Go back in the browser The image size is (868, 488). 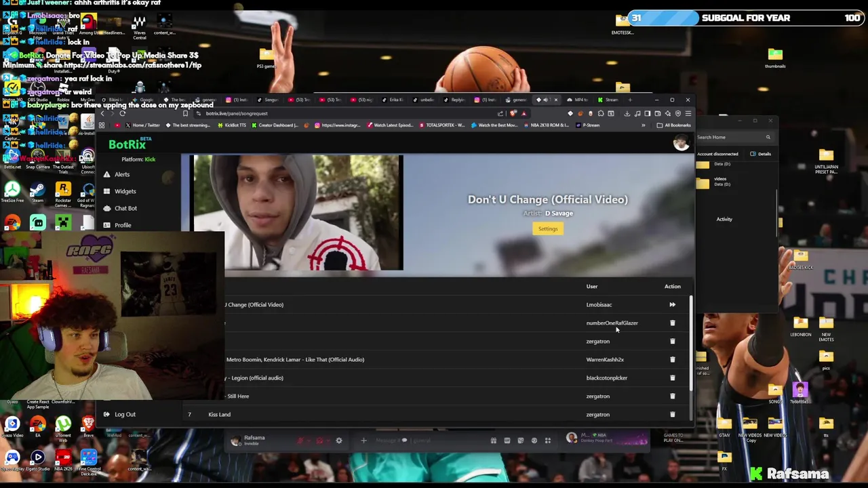(102, 113)
